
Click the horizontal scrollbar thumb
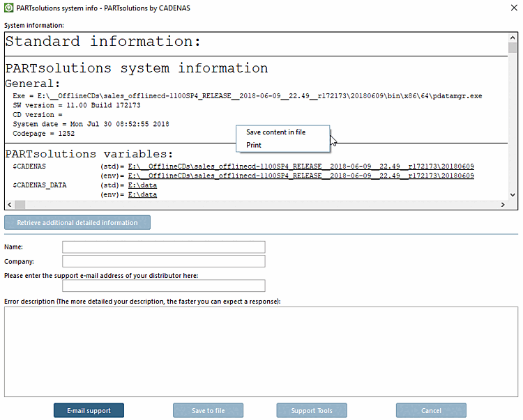tap(20, 205)
